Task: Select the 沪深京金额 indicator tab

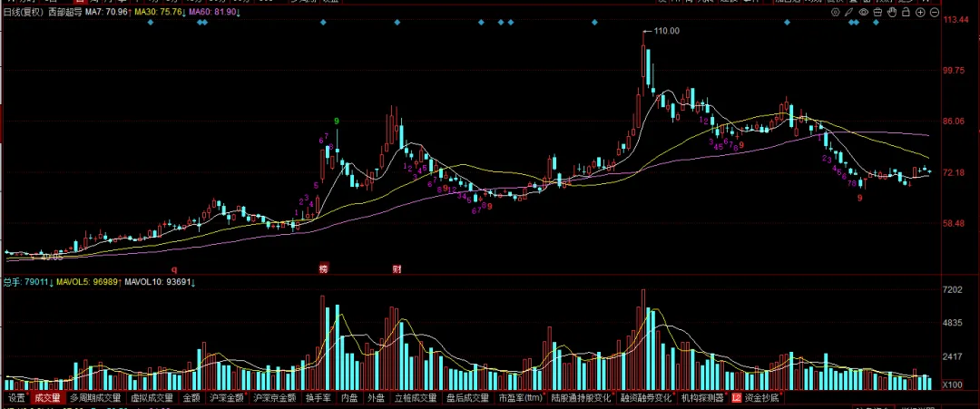Action: coord(274,398)
